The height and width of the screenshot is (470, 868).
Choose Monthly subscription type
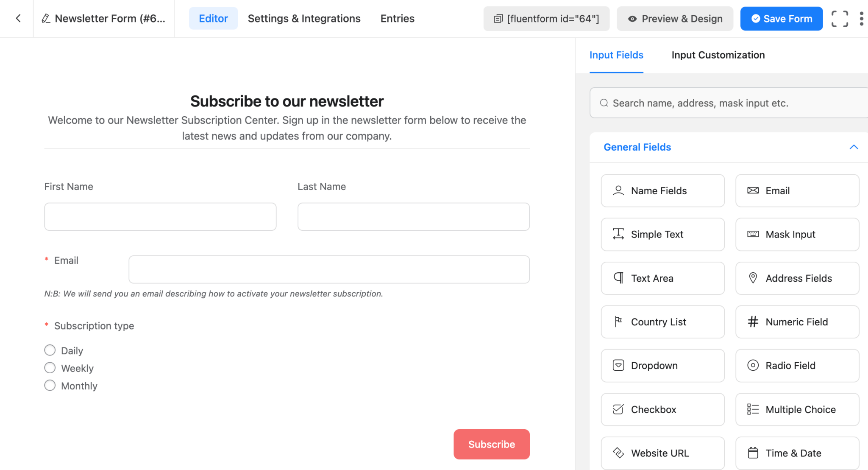click(50, 385)
